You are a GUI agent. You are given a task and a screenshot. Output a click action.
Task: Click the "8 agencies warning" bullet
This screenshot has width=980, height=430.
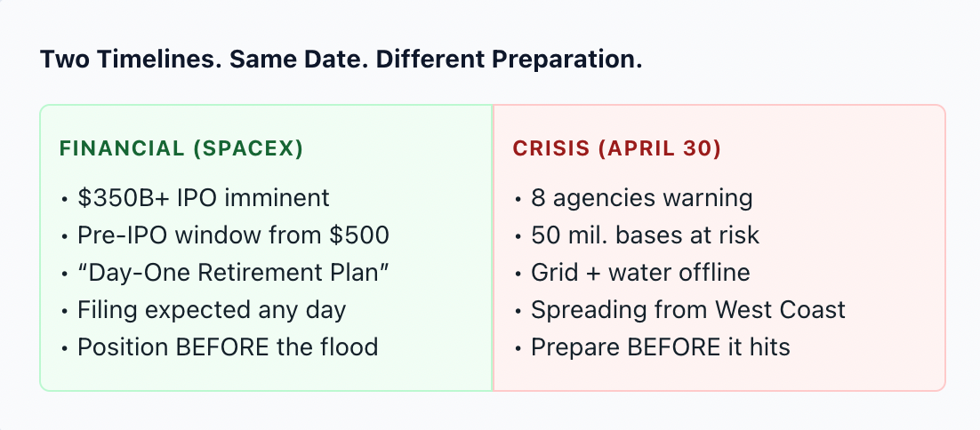coord(642,198)
